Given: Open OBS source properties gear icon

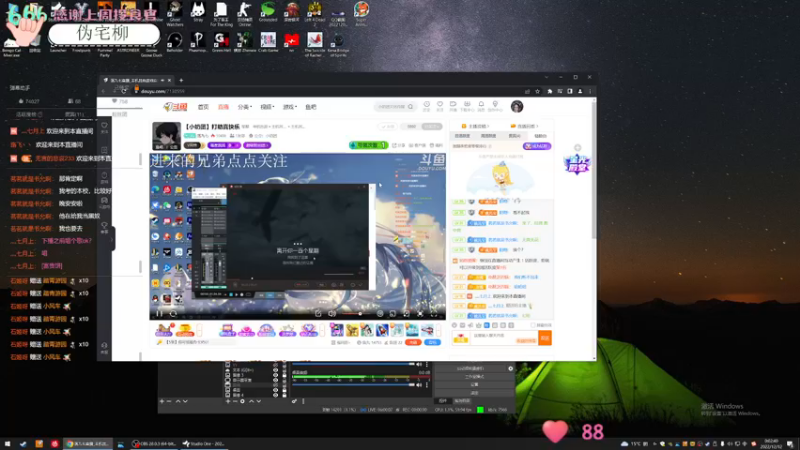Looking at the screenshot, I should point(242,402).
